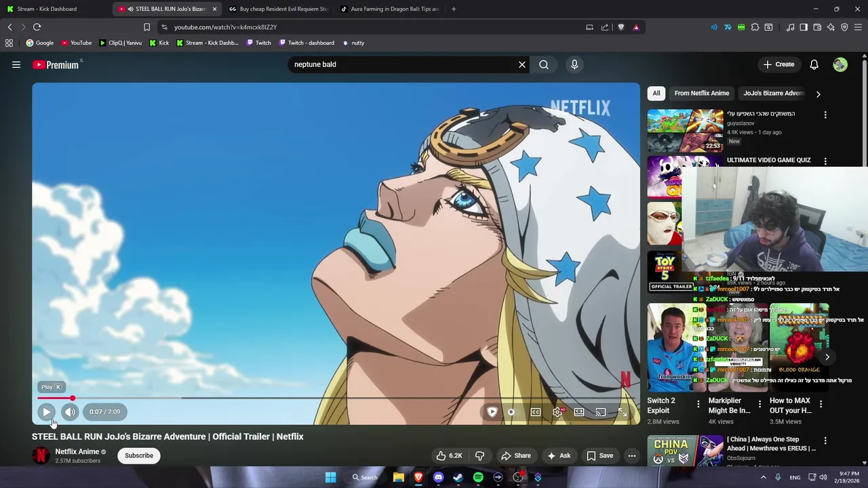This screenshot has height=488, width=868.
Task: Open options menu for Switch 2 Exploit
Action: coord(698,405)
